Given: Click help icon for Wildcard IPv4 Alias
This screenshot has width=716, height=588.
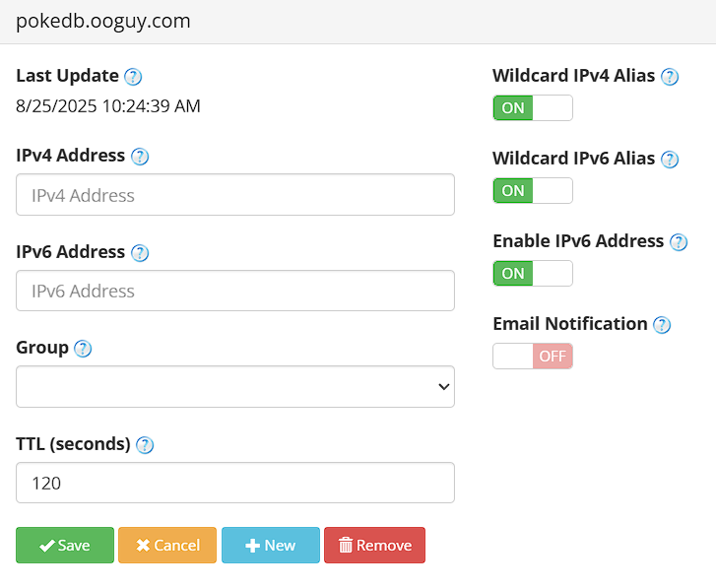Looking at the screenshot, I should click(x=670, y=77).
